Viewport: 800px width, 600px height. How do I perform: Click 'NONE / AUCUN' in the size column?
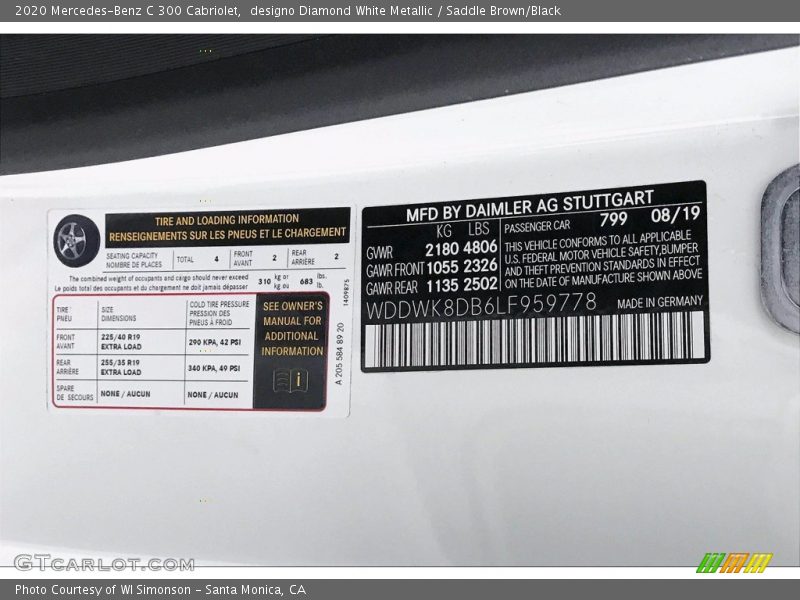coord(126,394)
